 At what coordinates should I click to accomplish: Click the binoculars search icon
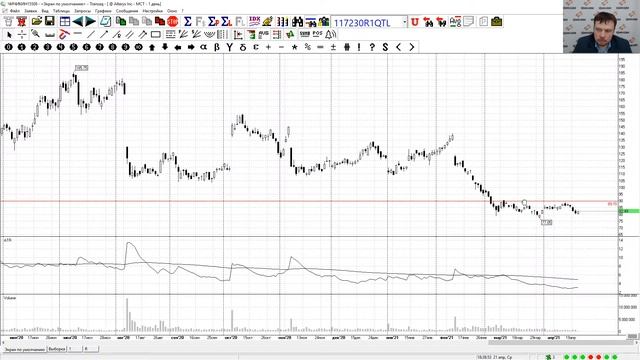pyautogui.click(x=297, y=21)
